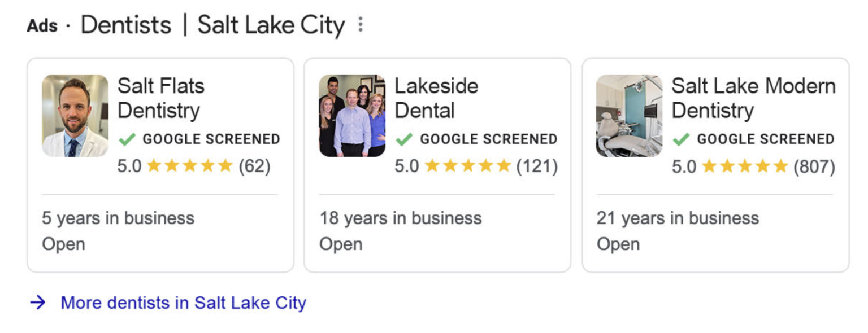868x333 pixels.
Task: Open the three-dot menu beside Salt Lake City
Action: pos(361,24)
